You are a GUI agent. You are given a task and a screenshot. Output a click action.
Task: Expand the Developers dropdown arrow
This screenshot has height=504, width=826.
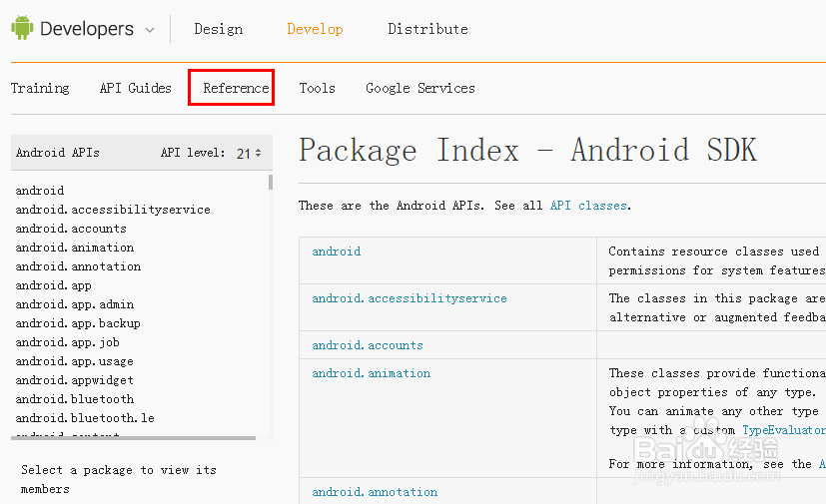[150, 30]
